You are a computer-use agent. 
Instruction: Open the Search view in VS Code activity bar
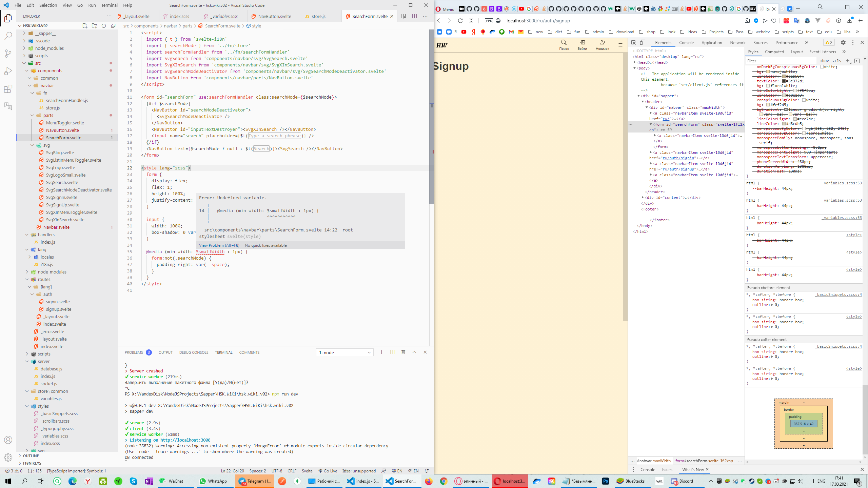(x=8, y=36)
